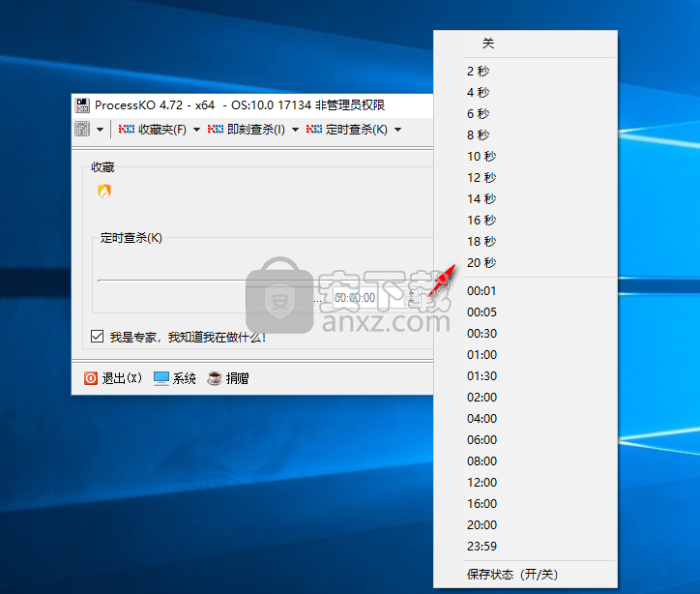Viewport: 700px width, 594px height.
Task: Open the 定时查杀(K) toolbar menu
Action: tap(356, 130)
